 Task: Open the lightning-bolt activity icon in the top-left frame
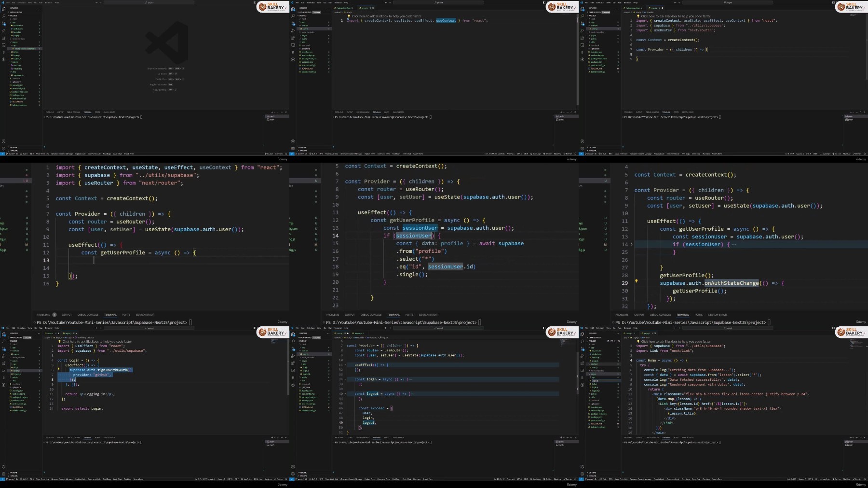click(4, 59)
